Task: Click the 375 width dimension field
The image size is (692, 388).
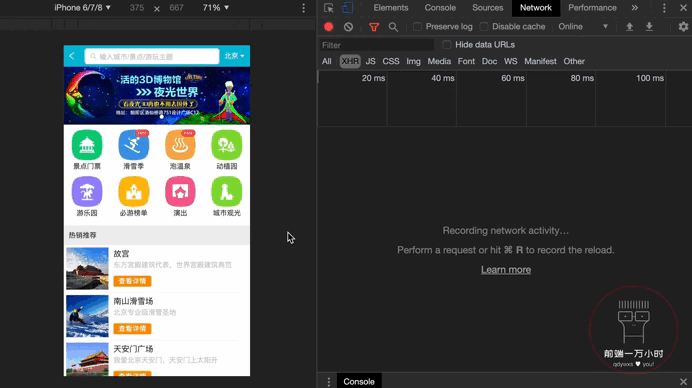Action: 137,8
